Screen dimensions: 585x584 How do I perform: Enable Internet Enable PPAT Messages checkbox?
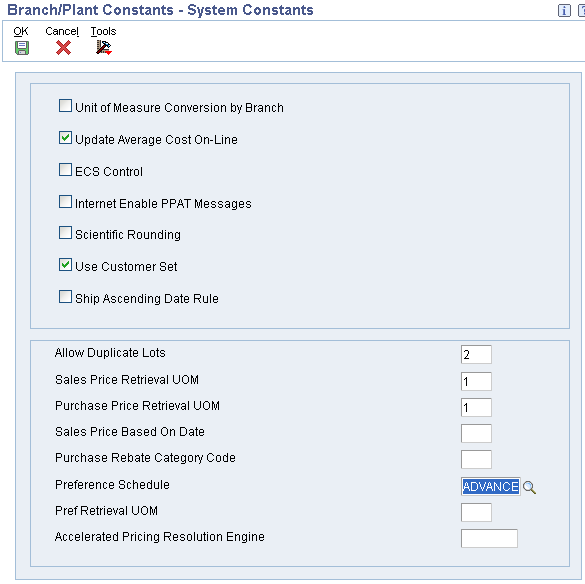click(x=65, y=202)
